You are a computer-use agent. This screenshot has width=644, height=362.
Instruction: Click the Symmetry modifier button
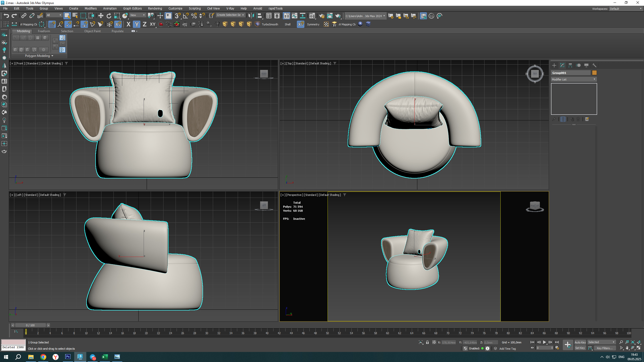click(313, 24)
